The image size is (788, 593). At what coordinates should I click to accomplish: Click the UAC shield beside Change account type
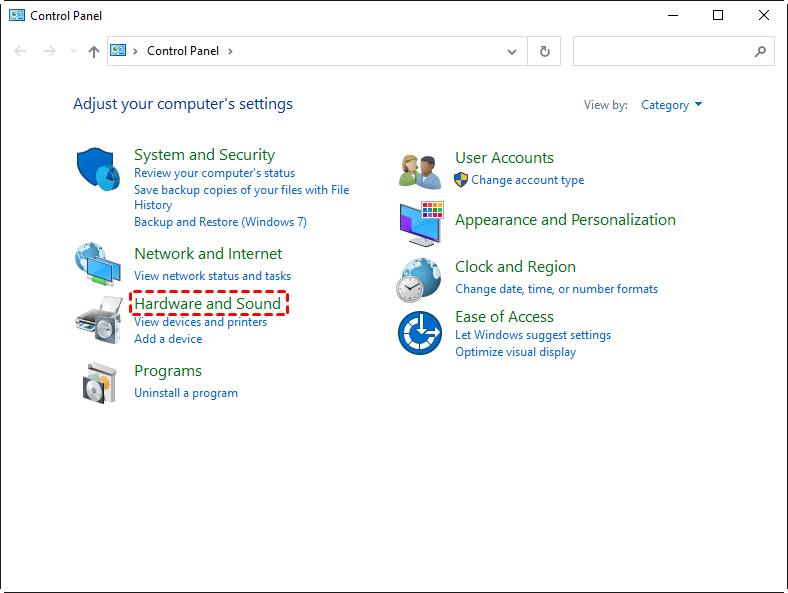pyautogui.click(x=461, y=180)
